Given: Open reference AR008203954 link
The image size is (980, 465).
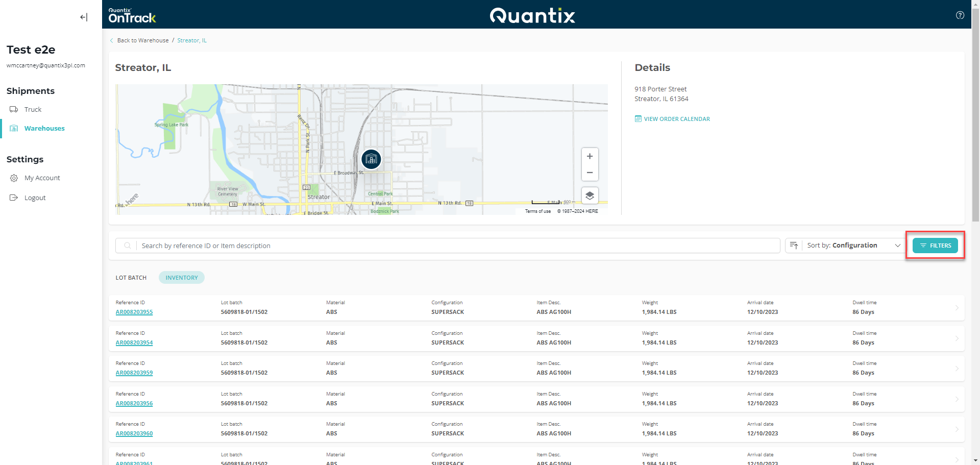Looking at the screenshot, I should [134, 343].
